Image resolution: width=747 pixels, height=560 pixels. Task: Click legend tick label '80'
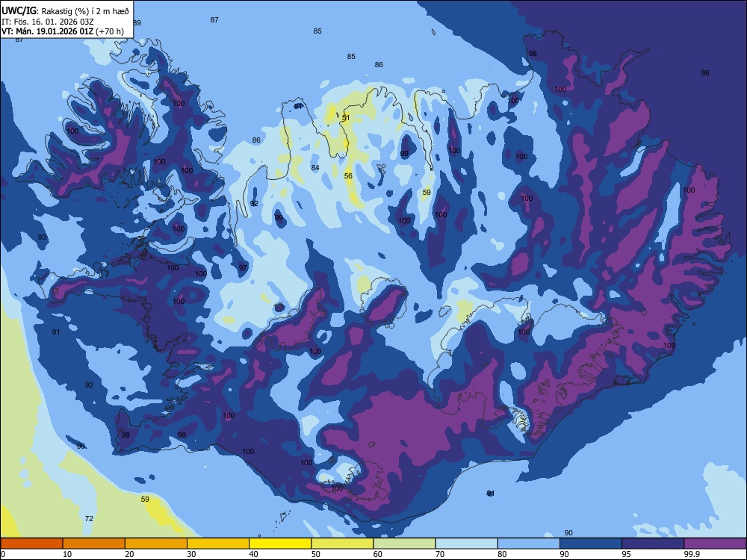pyautogui.click(x=502, y=554)
